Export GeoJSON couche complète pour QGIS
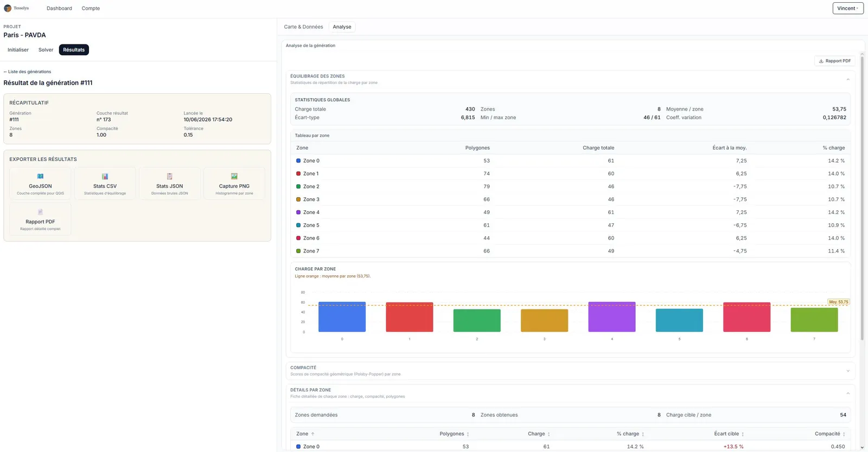 coord(40,183)
